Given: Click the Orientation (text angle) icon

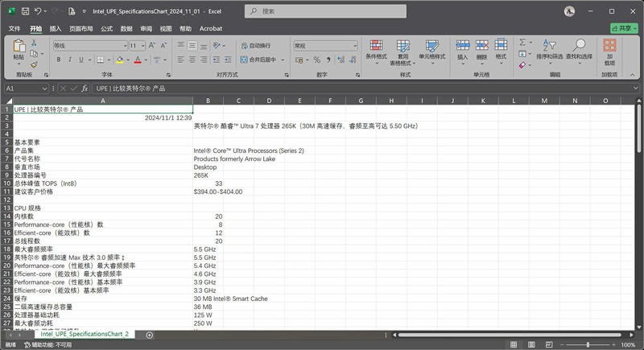Looking at the screenshot, I should coord(217,46).
